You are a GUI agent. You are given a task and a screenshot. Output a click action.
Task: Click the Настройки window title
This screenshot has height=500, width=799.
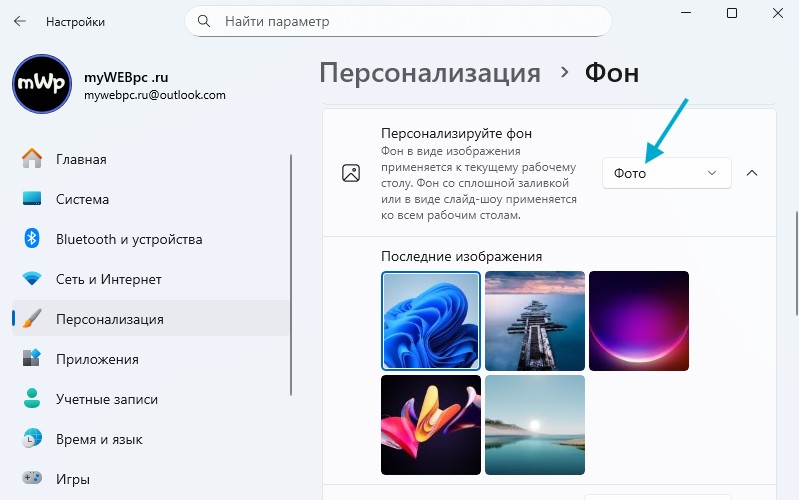pyautogui.click(x=75, y=22)
